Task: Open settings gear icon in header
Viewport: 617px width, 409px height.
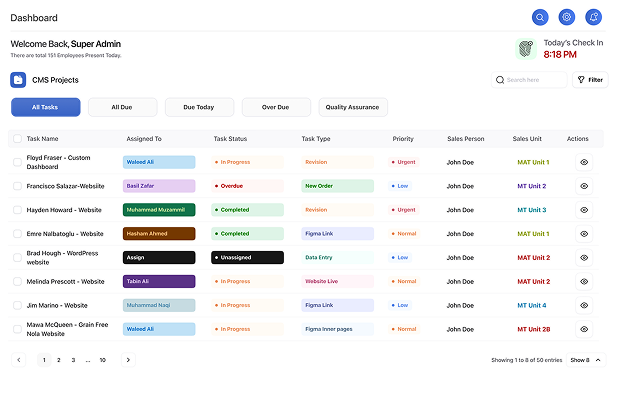Action: click(567, 17)
